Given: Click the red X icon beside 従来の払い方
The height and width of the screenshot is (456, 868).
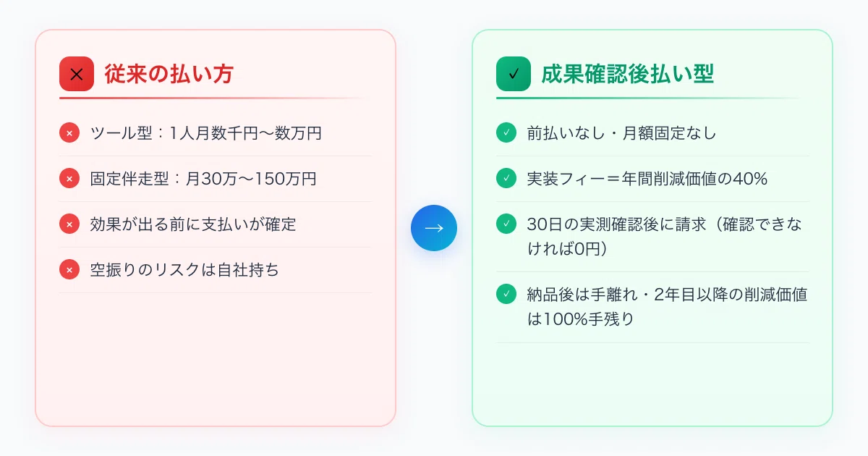Looking at the screenshot, I should pyautogui.click(x=77, y=74).
